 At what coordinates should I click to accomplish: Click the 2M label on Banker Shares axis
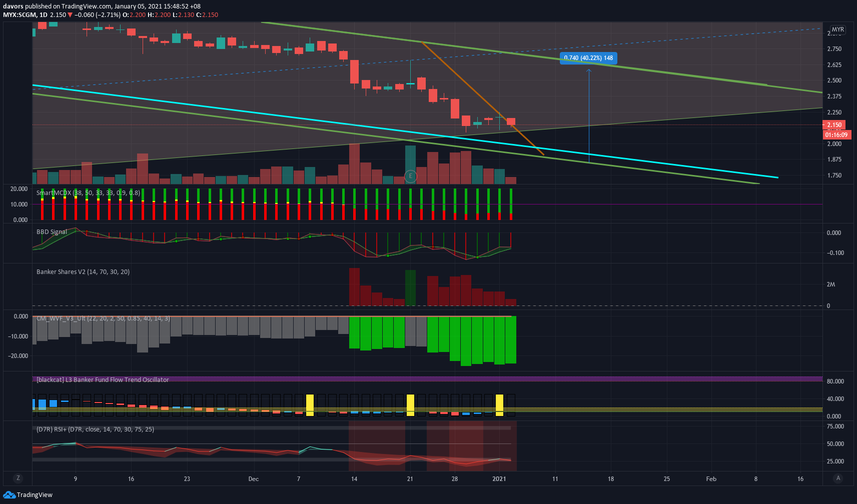pyautogui.click(x=830, y=284)
